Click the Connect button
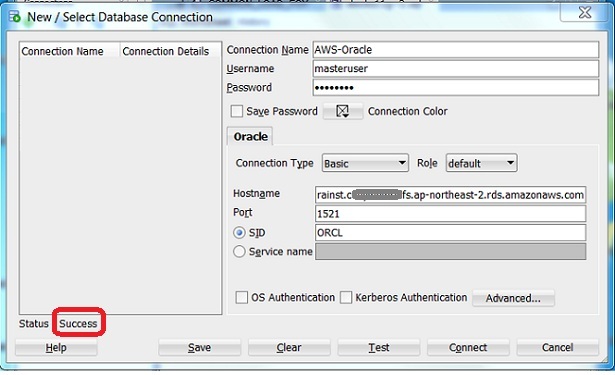Viewport: 615px width, 375px height. [x=468, y=348]
